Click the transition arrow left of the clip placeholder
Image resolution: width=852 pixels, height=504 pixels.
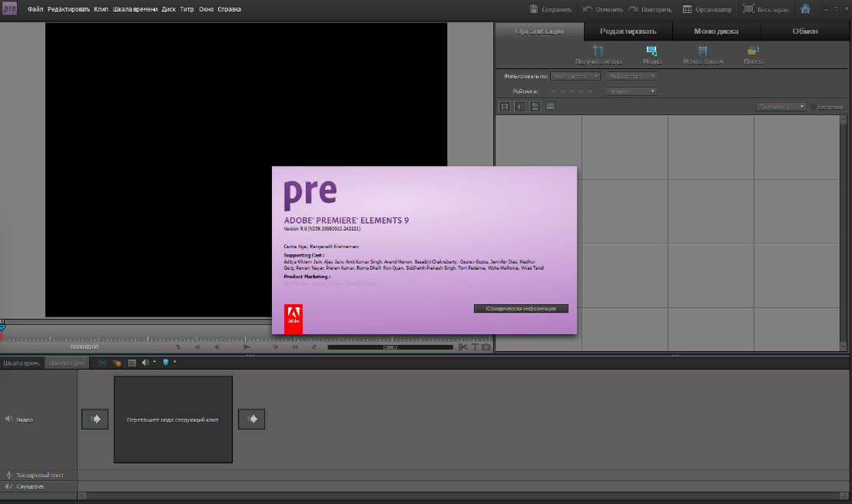[x=95, y=419]
